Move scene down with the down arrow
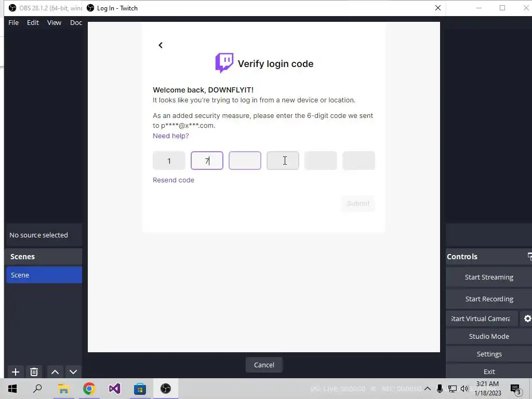Screen dimensions: 532x399 coord(73,372)
